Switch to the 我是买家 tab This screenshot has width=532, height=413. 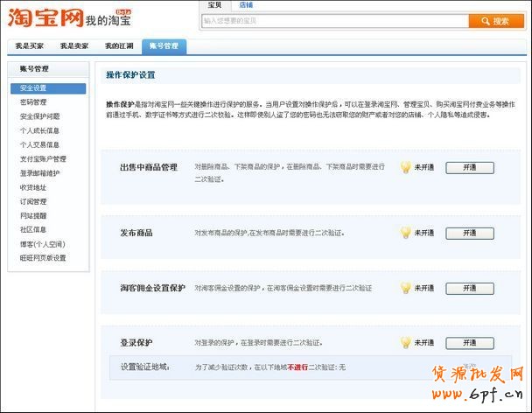click(29, 46)
